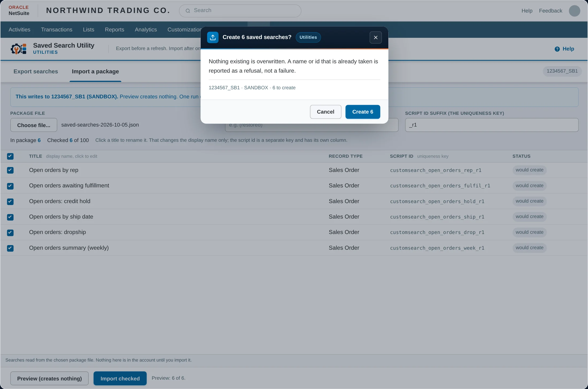Rename the title Open orders by rep

point(53,170)
